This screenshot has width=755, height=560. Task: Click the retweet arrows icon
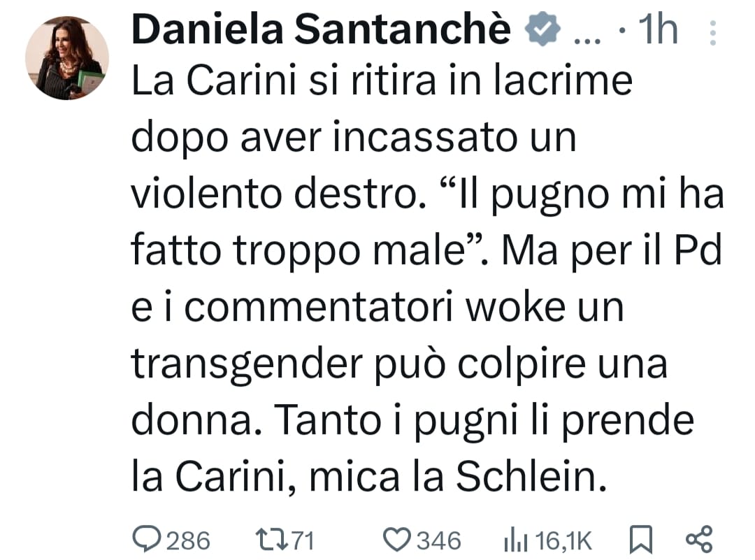(269, 540)
